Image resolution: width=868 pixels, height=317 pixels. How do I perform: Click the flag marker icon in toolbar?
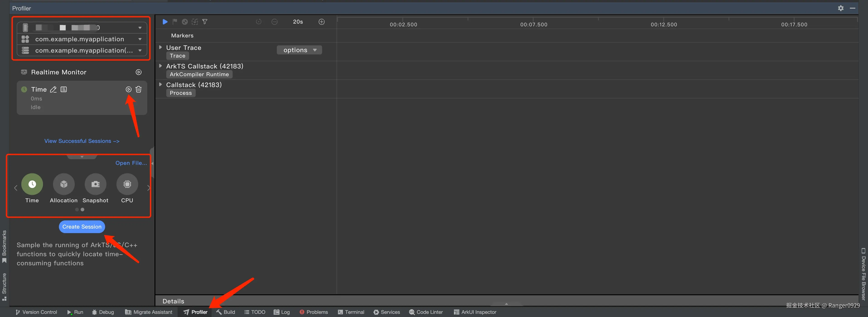point(175,22)
